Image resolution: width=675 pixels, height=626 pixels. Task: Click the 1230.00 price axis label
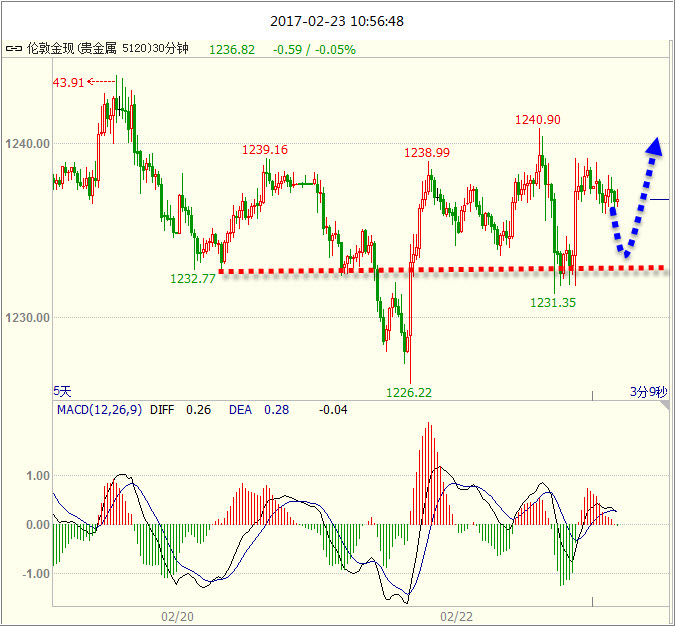click(x=28, y=318)
